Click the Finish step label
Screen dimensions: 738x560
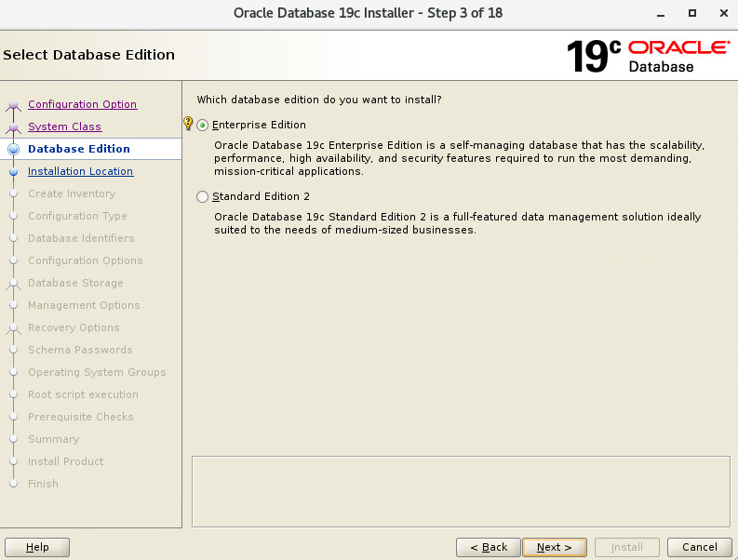(x=43, y=484)
